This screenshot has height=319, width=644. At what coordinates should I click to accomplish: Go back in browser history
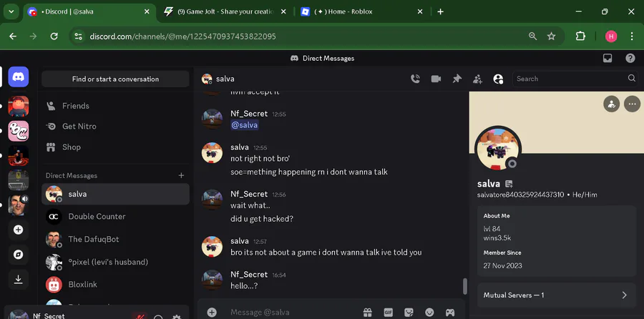pos(13,36)
